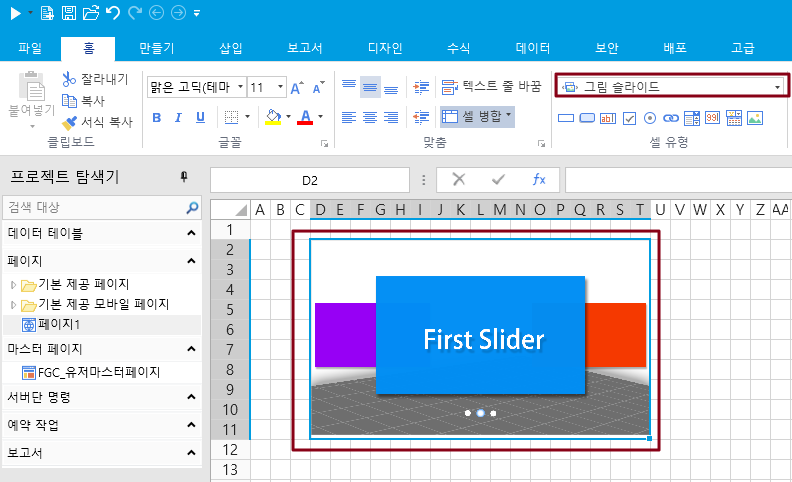Pin the 프로젝트 탐색기 panel
Viewport: 792px width, 482px height.
click(183, 177)
